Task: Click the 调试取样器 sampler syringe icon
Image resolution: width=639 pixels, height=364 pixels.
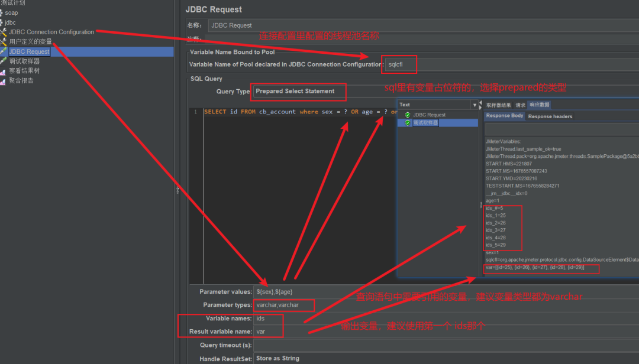Action: click(4, 61)
